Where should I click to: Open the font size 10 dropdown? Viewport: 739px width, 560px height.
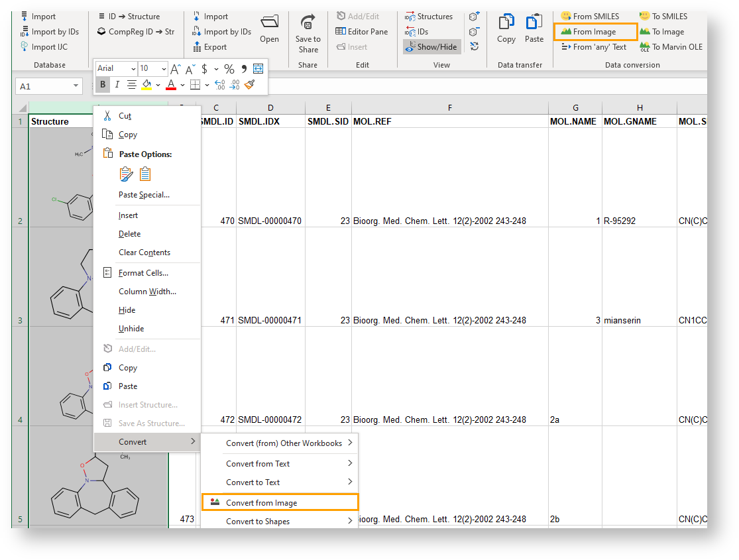click(x=152, y=68)
